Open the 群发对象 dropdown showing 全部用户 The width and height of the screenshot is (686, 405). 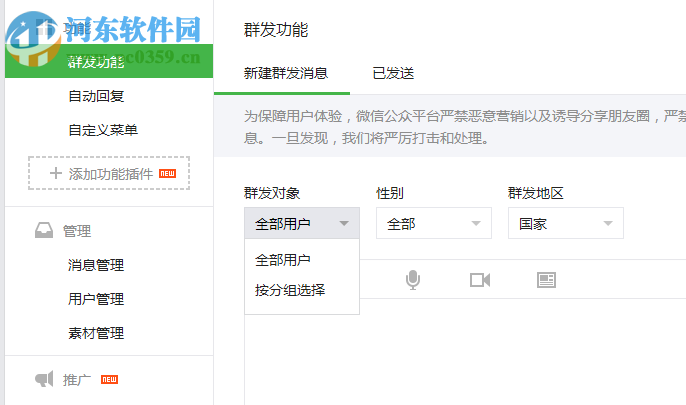click(302, 223)
